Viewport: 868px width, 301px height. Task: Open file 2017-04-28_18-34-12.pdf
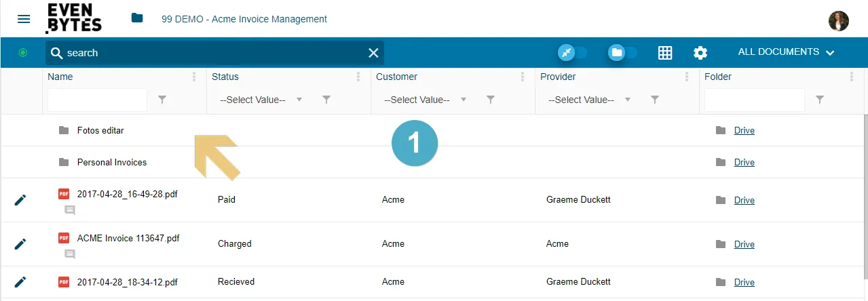click(128, 281)
